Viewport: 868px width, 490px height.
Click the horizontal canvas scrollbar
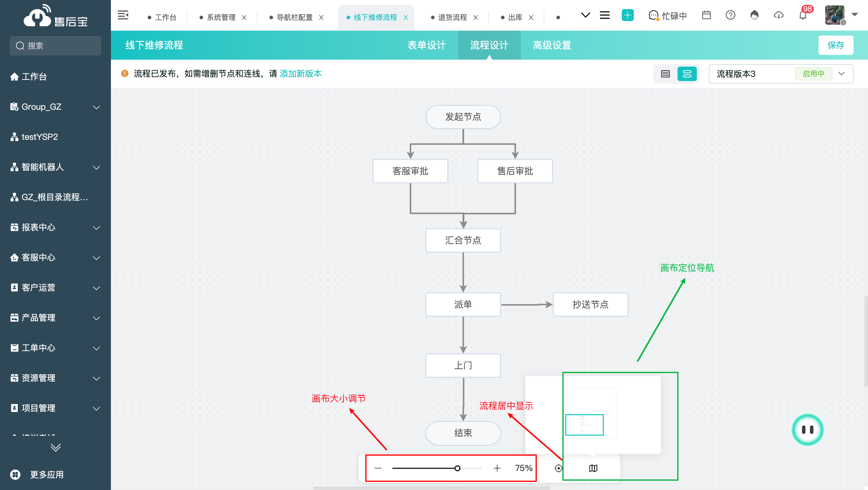[432, 488]
